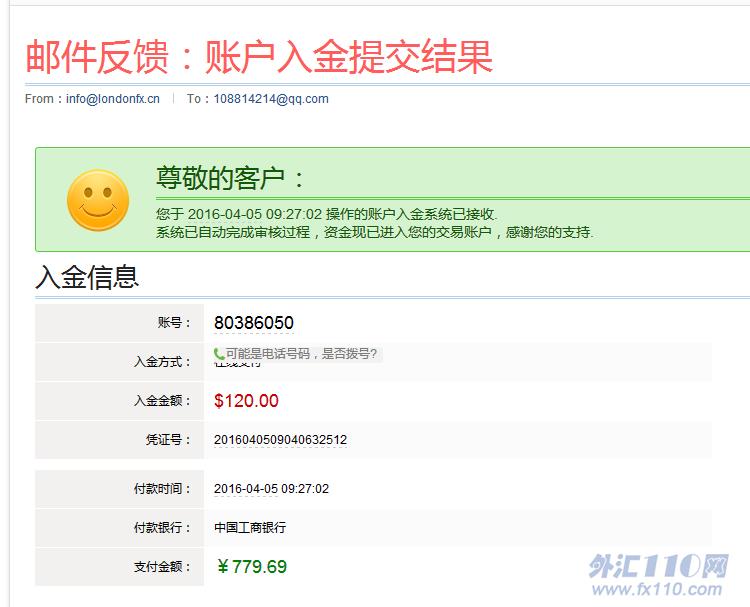Click the 入金信息 section heading

tap(87, 276)
